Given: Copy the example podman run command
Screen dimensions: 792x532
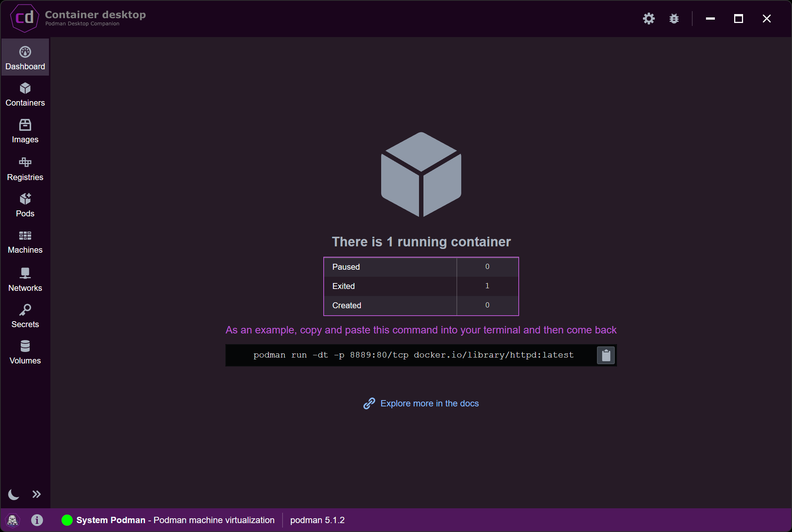Looking at the screenshot, I should coord(605,355).
